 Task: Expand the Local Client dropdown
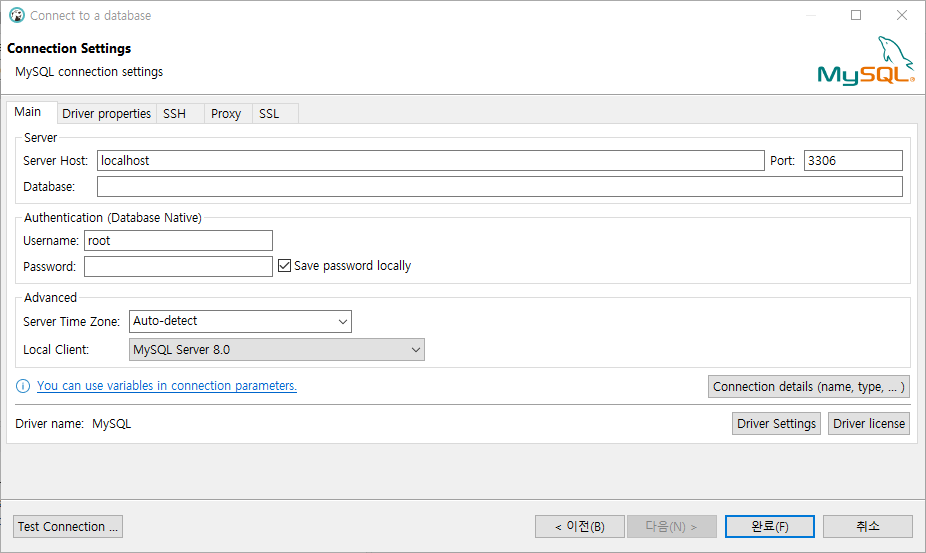coord(276,350)
